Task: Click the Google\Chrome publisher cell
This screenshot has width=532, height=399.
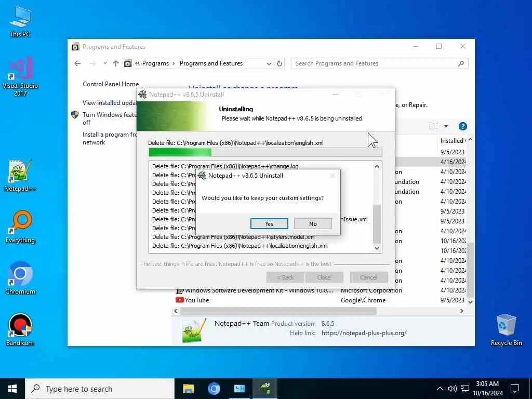Action: 363,300
